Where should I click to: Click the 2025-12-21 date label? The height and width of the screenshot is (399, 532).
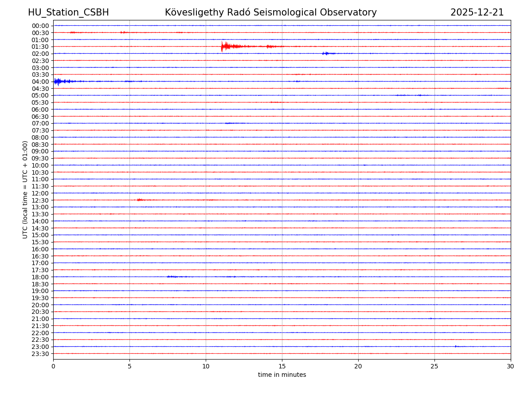coord(477,12)
